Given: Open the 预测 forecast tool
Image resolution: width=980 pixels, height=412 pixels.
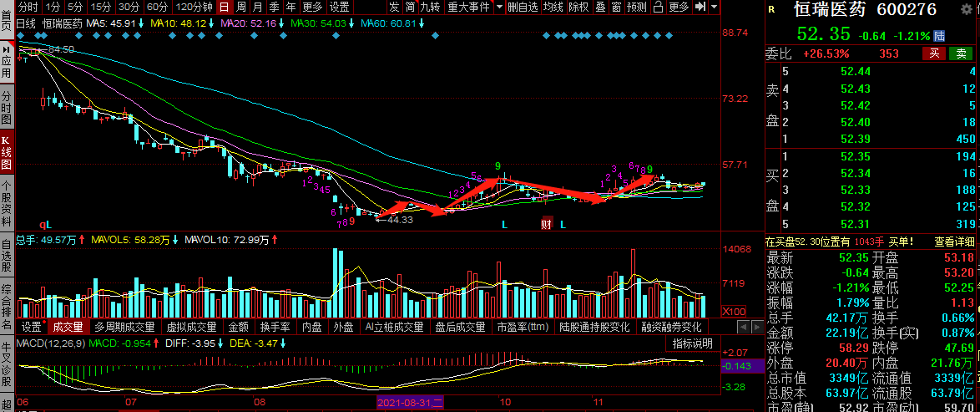Looking at the screenshot, I should point(637,7).
